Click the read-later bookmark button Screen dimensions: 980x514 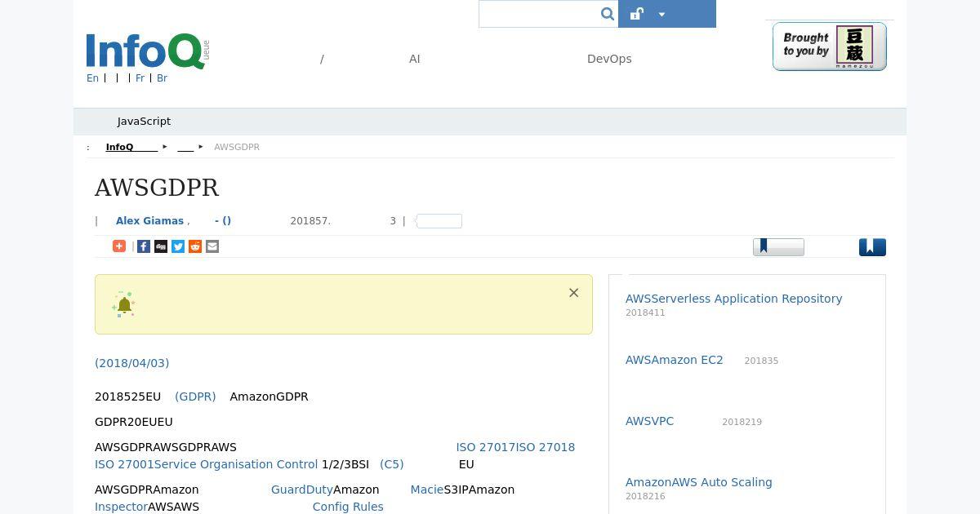[x=778, y=246]
